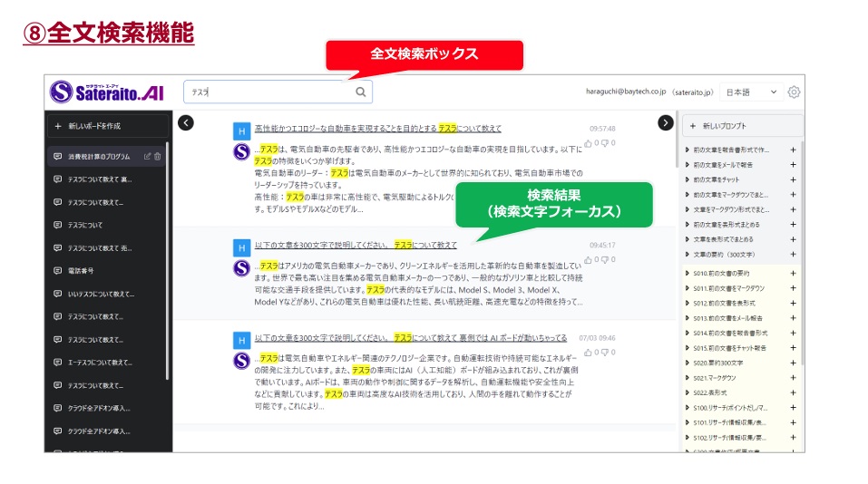The image size is (868, 484).
Task: Expand the 文章の要約（300文字）prompt
Action: [x=687, y=255]
